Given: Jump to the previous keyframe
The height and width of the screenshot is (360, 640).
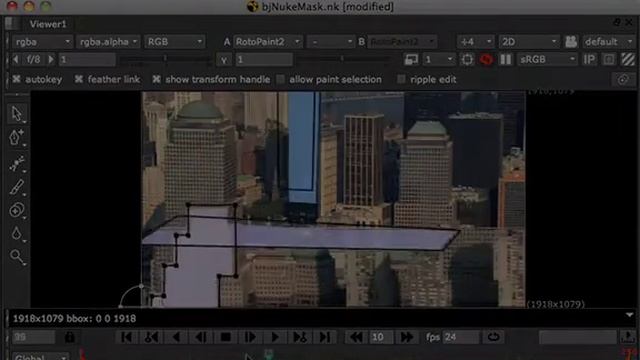Looking at the screenshot, I should tap(151, 337).
